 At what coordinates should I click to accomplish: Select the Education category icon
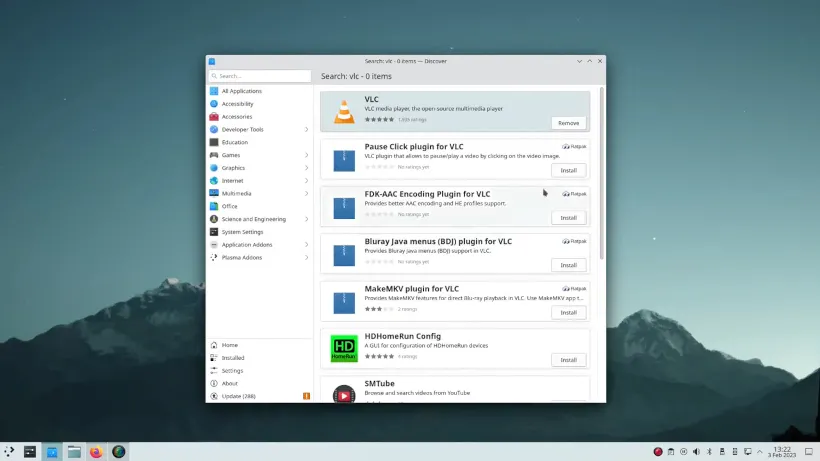(214, 142)
